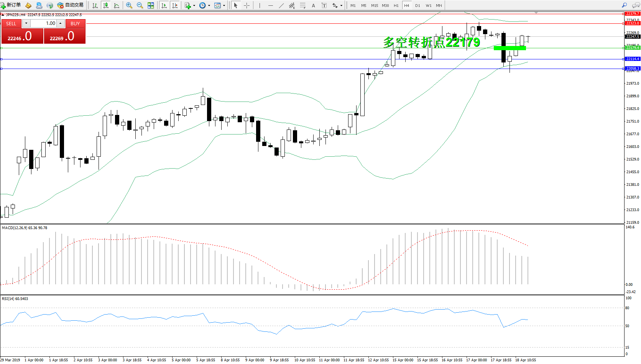
Task: Click the zoom in magnifier icon
Action: (x=129, y=5)
